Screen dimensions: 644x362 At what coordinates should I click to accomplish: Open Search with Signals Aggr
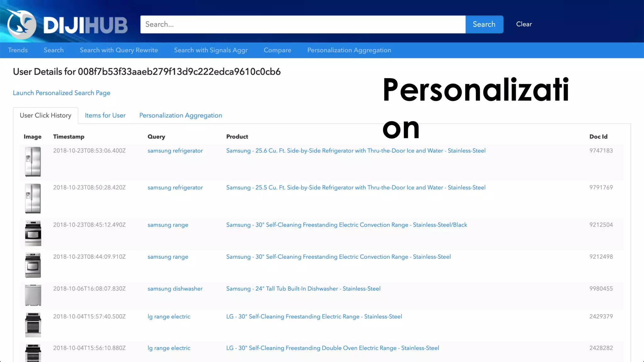[211, 50]
